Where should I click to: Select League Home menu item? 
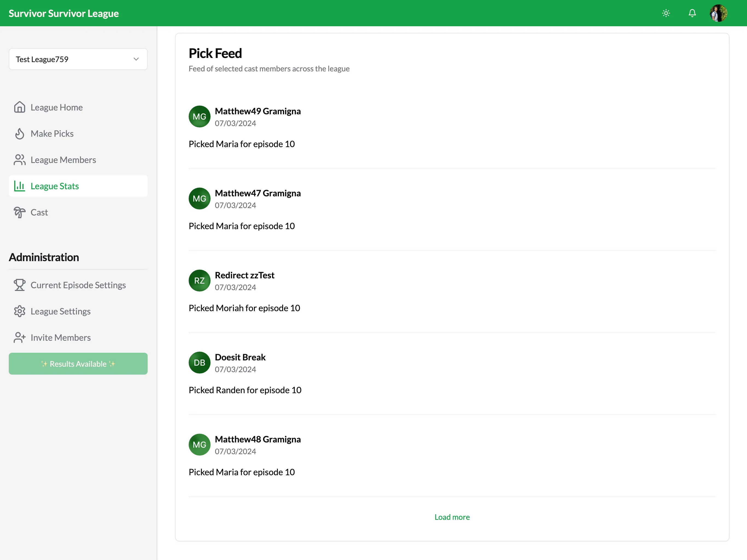(x=57, y=107)
